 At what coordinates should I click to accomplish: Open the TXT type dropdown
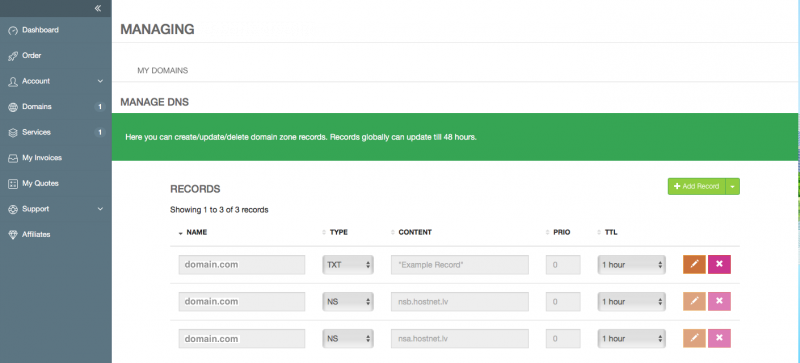click(x=347, y=265)
